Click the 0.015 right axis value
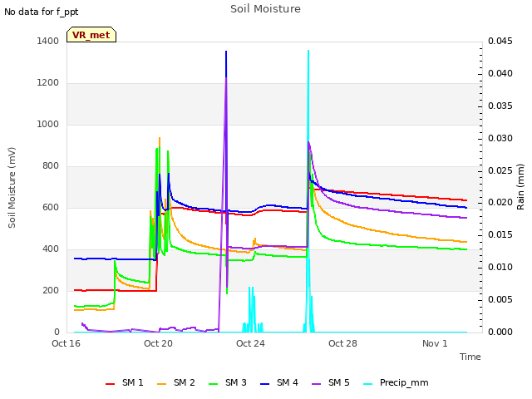 500,234
